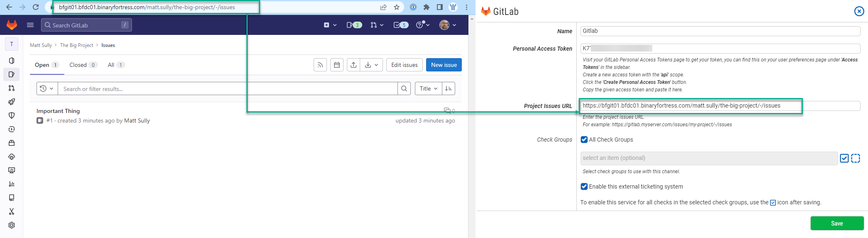Screen dimensions: 868x238
Task: Subscribe to calendar icon button
Action: coord(337,65)
